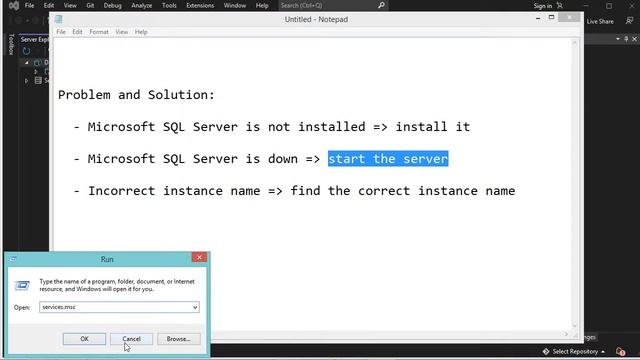Image resolution: width=640 pixels, height=360 pixels.
Task: Expand the Servers tree node
Action: [27, 81]
